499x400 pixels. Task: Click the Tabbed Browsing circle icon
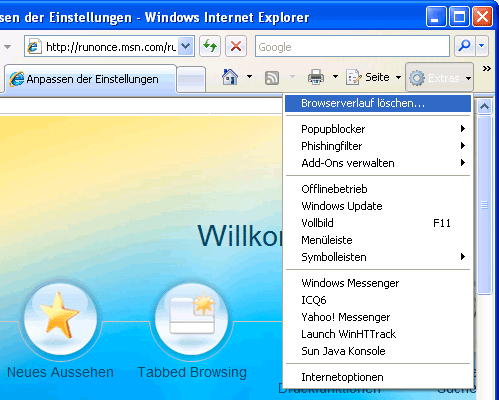[192, 318]
